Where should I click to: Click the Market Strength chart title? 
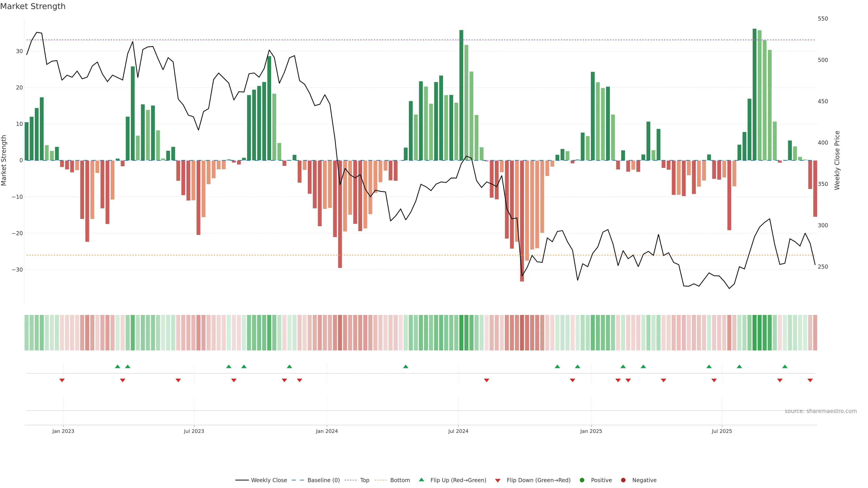click(33, 6)
